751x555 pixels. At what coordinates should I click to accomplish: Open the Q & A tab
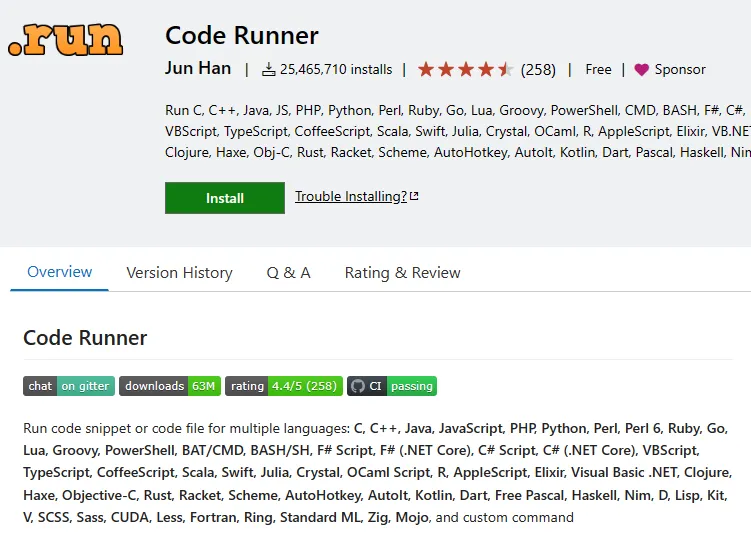[x=288, y=272]
